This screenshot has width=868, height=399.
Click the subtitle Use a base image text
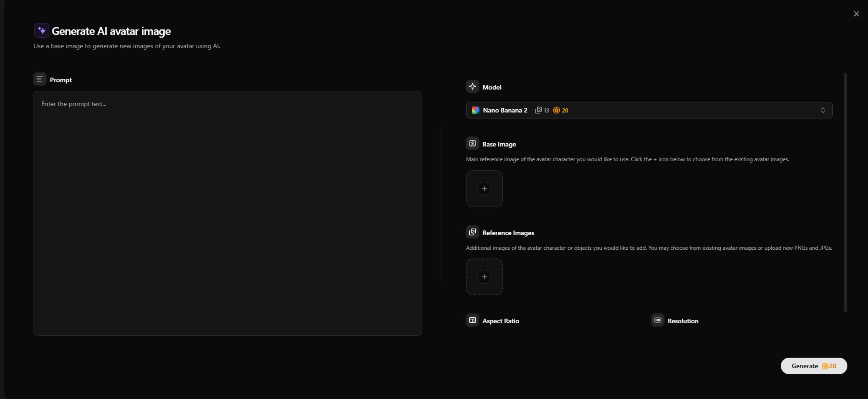(x=127, y=46)
